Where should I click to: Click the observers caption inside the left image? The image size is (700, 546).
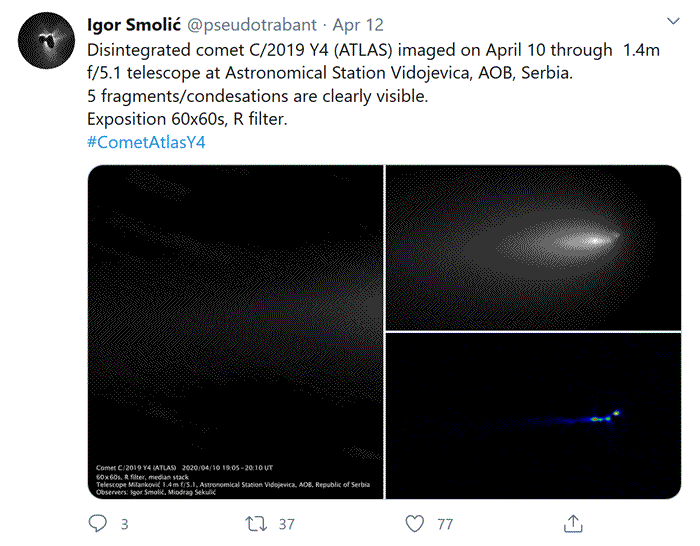(x=170, y=491)
